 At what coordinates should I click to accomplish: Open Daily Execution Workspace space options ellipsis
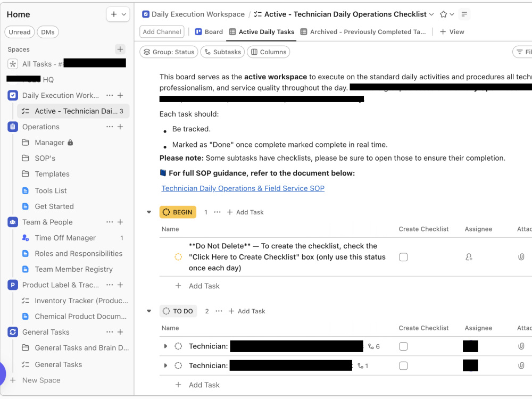pos(110,95)
